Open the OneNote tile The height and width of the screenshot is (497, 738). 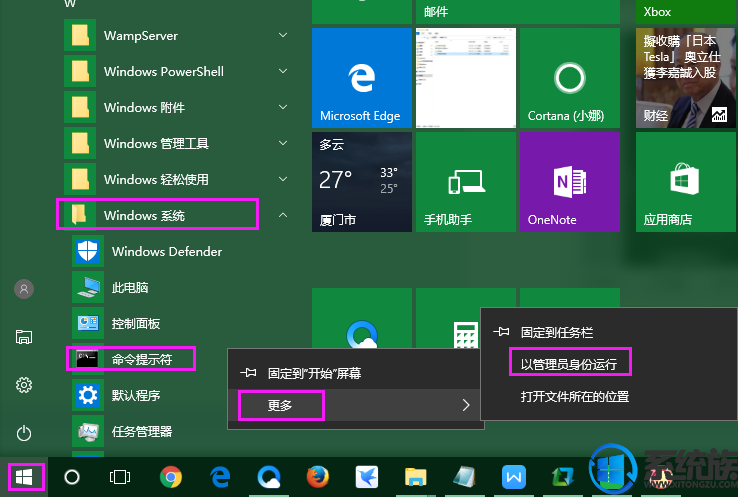click(570, 182)
